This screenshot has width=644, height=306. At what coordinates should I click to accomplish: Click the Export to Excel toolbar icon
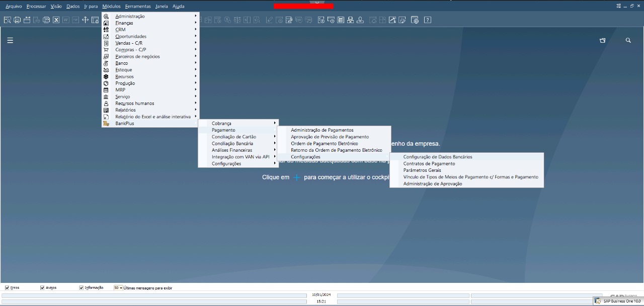[x=56, y=20]
